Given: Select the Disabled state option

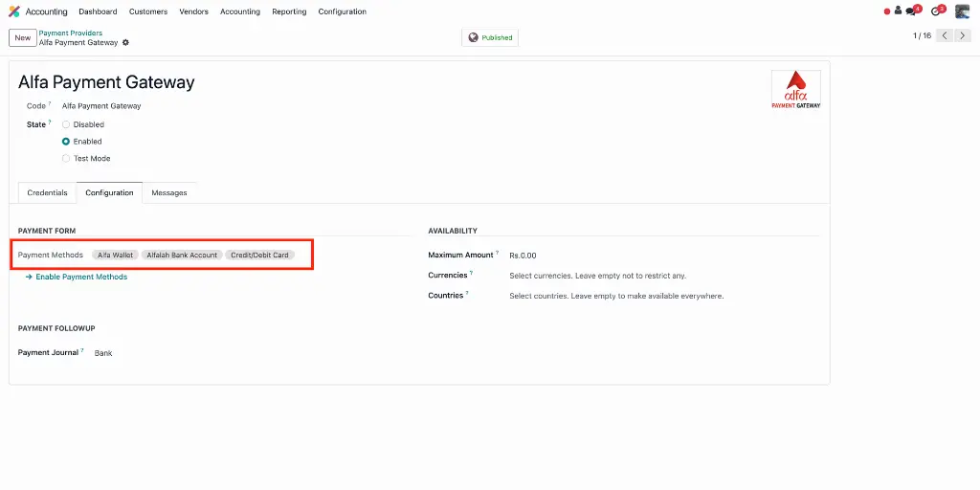Looking at the screenshot, I should [x=66, y=124].
